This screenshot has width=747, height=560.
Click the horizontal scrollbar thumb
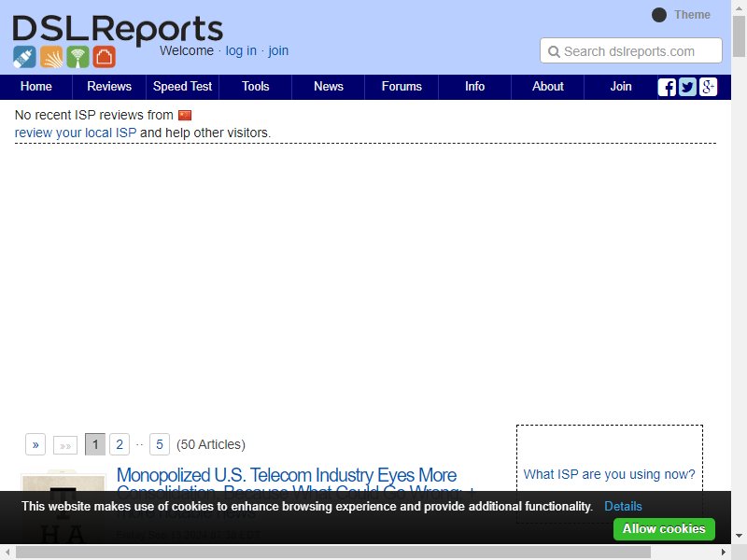[x=333, y=552]
